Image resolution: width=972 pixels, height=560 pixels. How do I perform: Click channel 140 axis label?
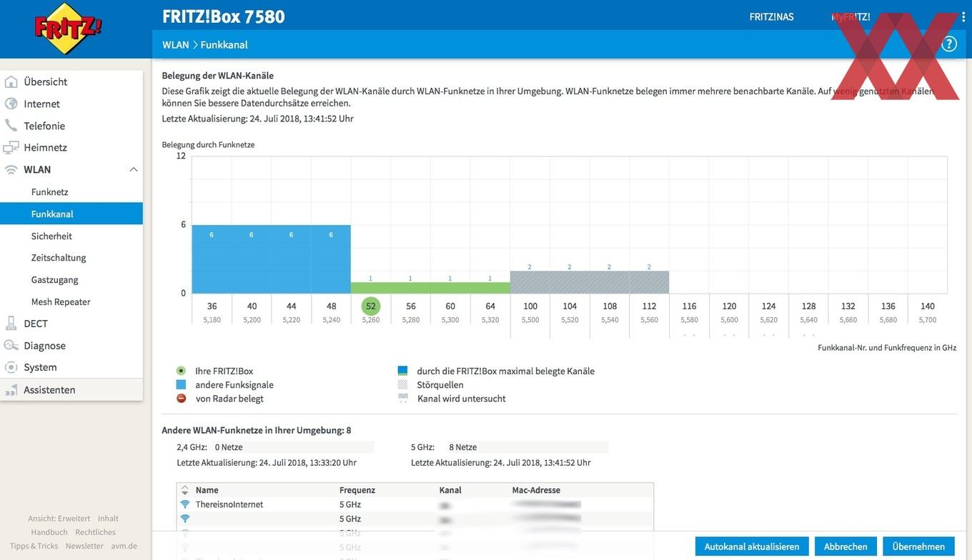928,306
